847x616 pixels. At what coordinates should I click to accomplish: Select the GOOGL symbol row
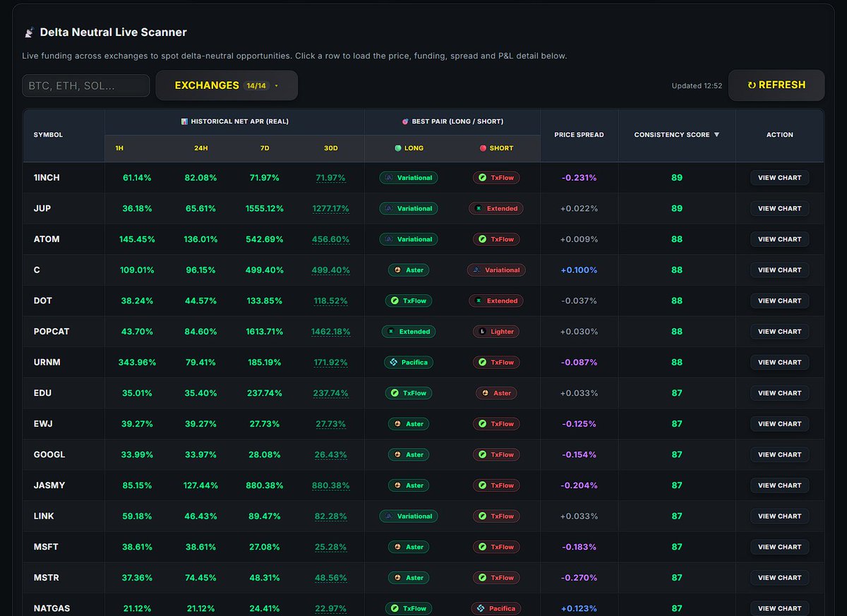(423, 454)
